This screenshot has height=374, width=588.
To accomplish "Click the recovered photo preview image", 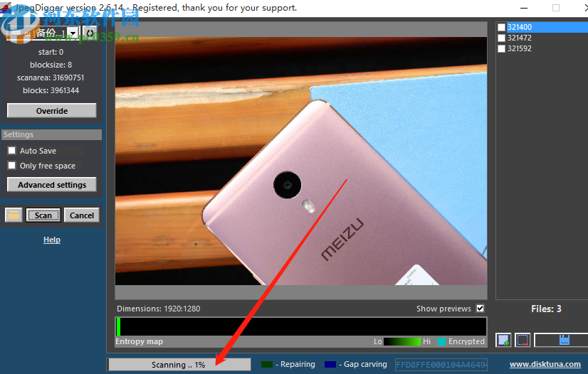I will click(x=301, y=161).
